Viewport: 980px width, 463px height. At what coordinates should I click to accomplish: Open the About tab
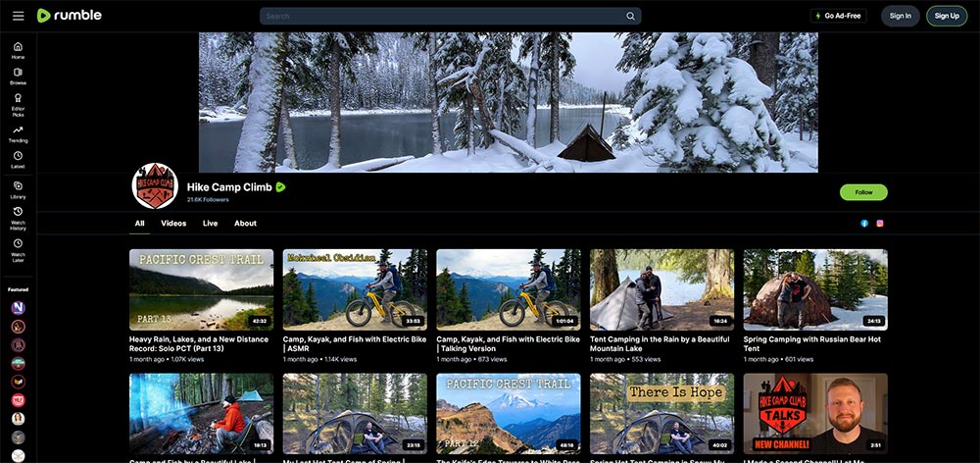point(245,224)
